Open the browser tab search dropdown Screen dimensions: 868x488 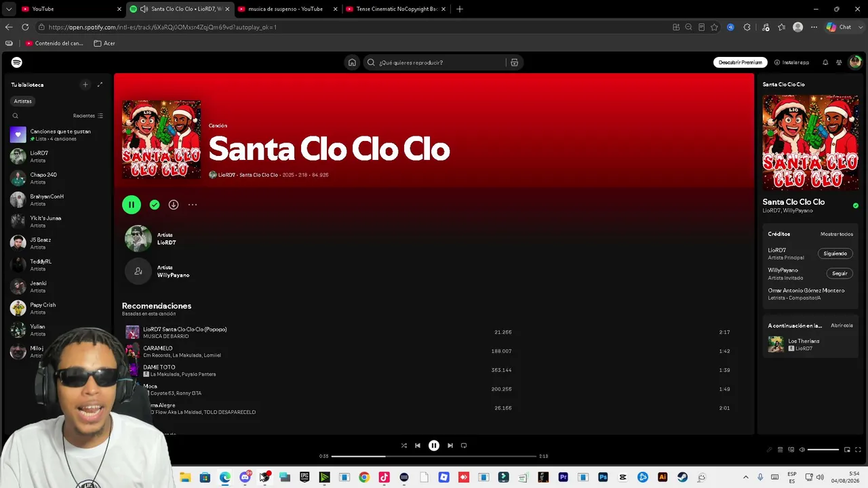point(8,9)
